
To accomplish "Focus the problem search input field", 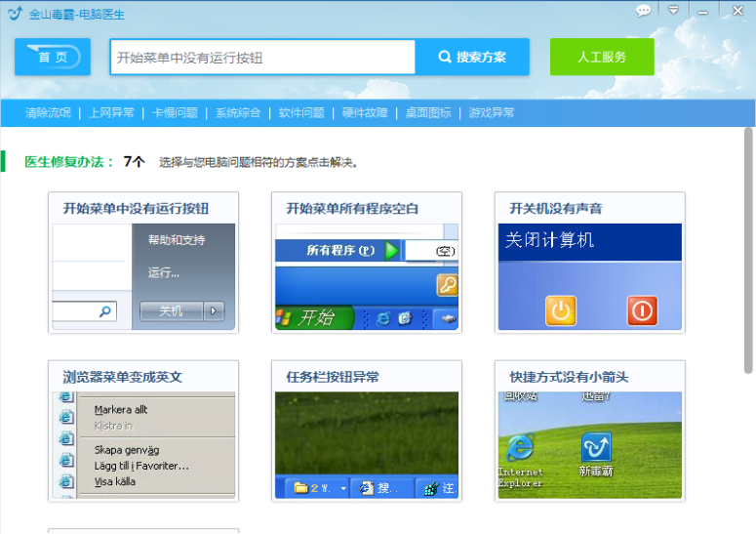I will pos(262,58).
